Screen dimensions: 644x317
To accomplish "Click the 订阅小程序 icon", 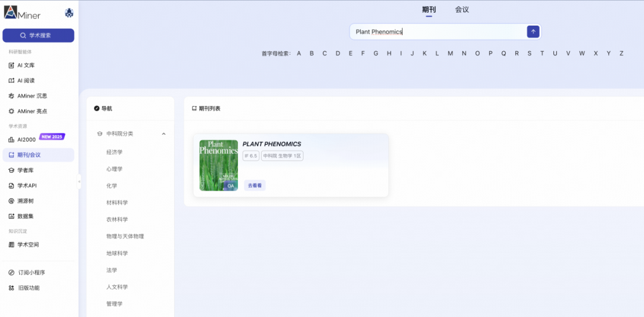I will [x=11, y=272].
